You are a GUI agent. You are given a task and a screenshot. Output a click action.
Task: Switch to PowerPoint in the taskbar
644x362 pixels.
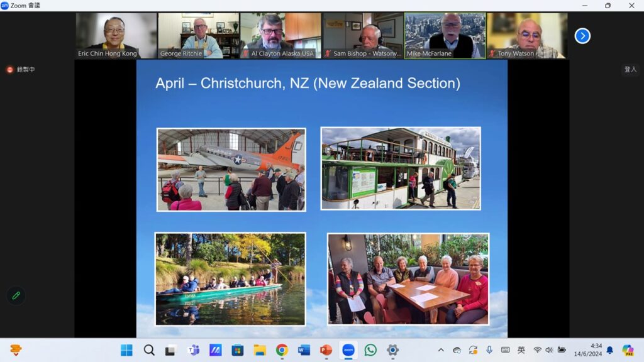[x=326, y=350]
